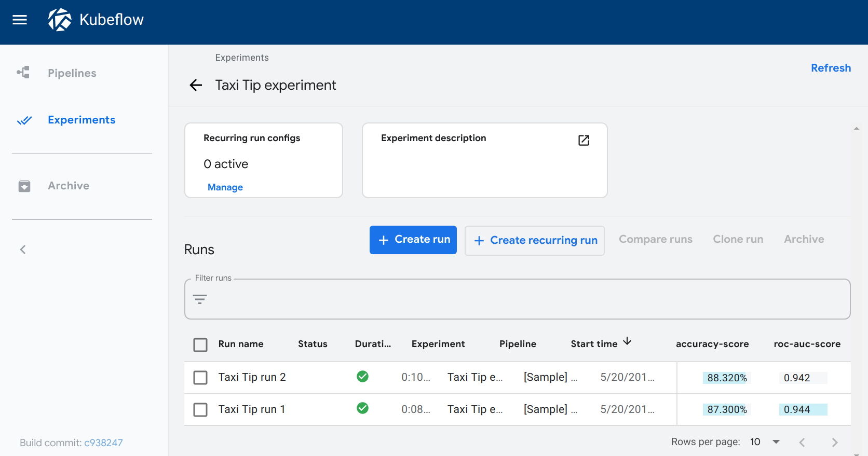Click the Clone run button
This screenshot has height=456, width=868.
[738, 239]
